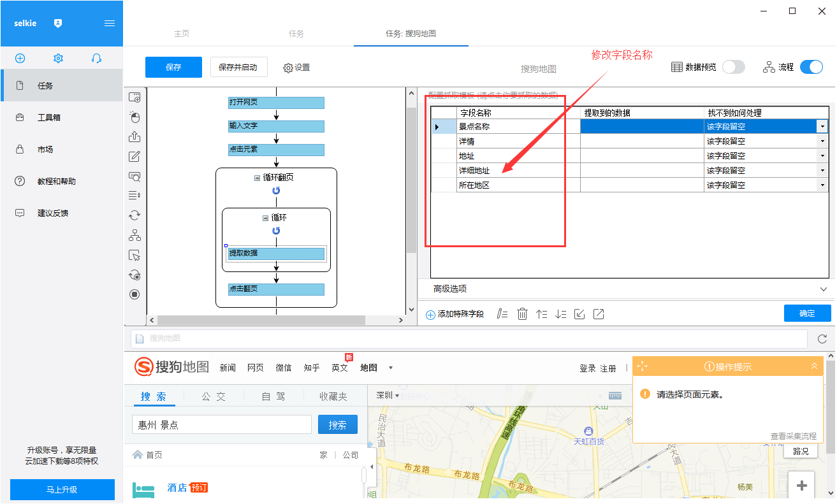The height and width of the screenshot is (504, 837).
Task: Open 建议反馈 in the sidebar
Action: (61, 213)
